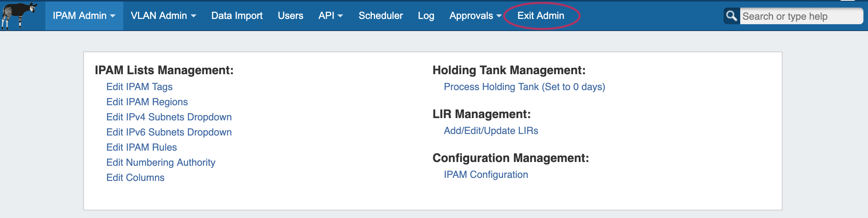Click the magnifying glass search icon
This screenshot has height=218, width=868.
tap(732, 16)
